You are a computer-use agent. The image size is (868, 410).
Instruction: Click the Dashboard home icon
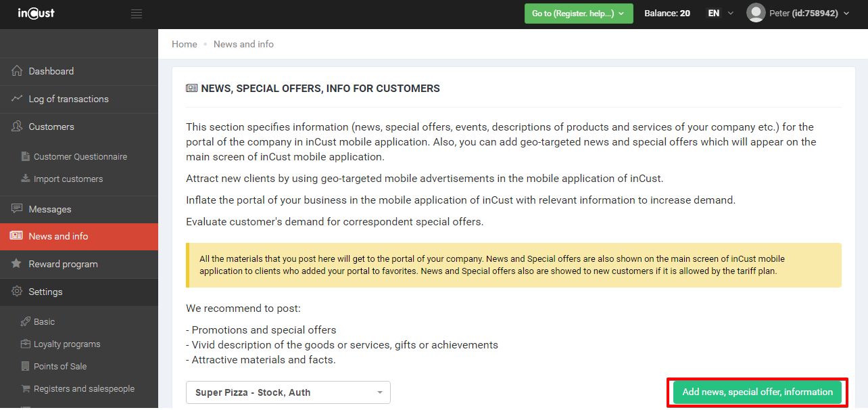(17, 71)
